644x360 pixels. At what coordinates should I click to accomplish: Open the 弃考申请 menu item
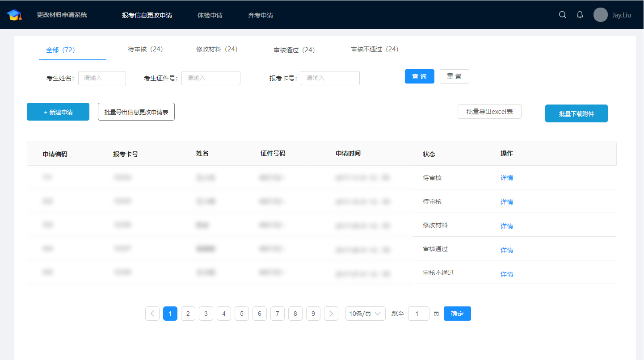click(x=261, y=15)
